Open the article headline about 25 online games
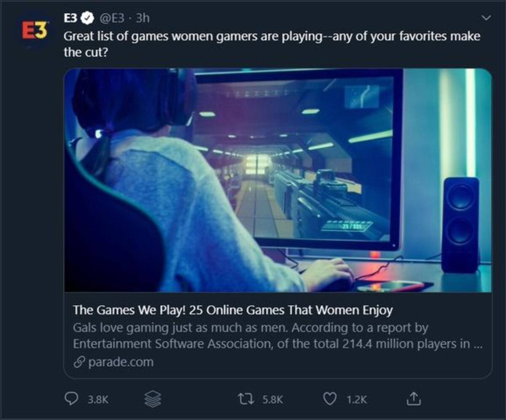Viewport: 506px width, 420px height. pyautogui.click(x=233, y=310)
